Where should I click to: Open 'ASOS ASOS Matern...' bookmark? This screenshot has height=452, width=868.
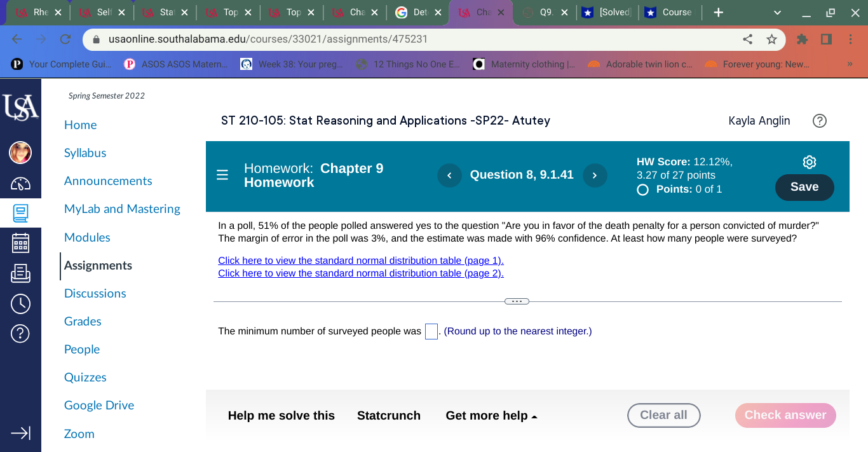pyautogui.click(x=175, y=64)
